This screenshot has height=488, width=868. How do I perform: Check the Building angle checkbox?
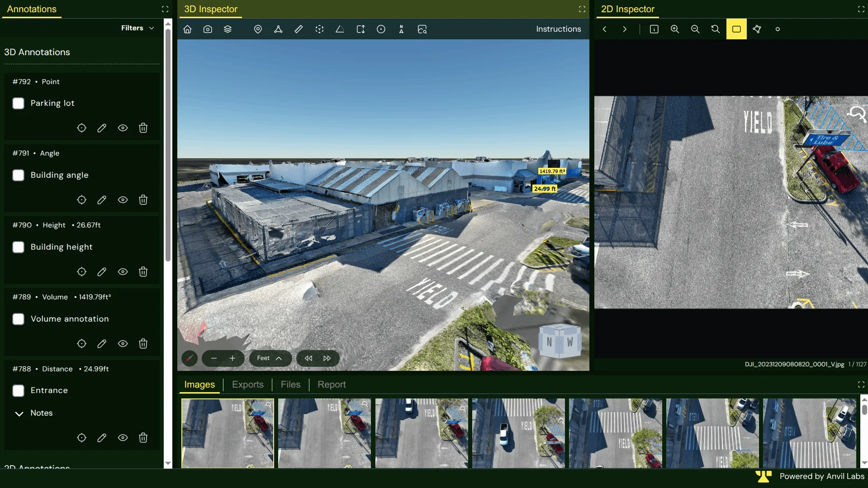tap(18, 175)
